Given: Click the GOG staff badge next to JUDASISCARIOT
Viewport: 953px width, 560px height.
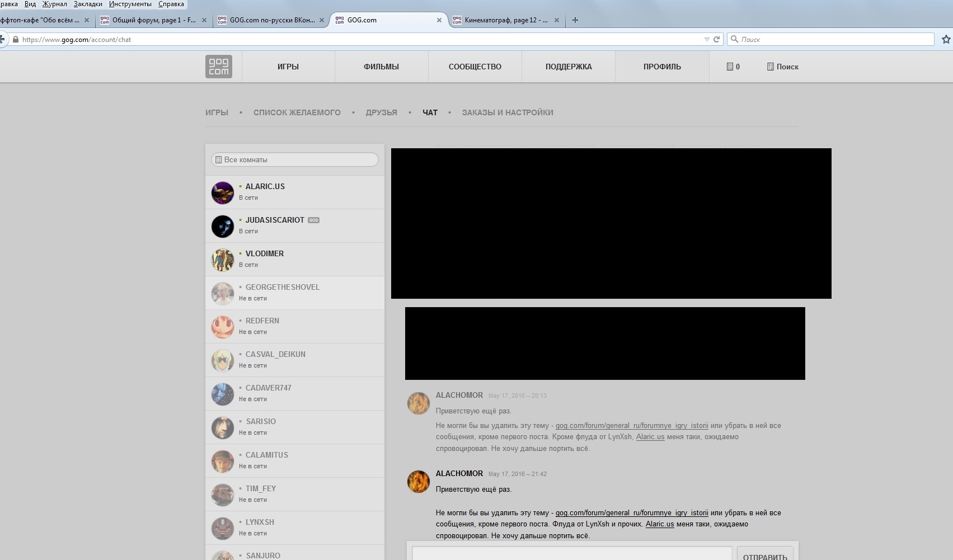Looking at the screenshot, I should (313, 220).
